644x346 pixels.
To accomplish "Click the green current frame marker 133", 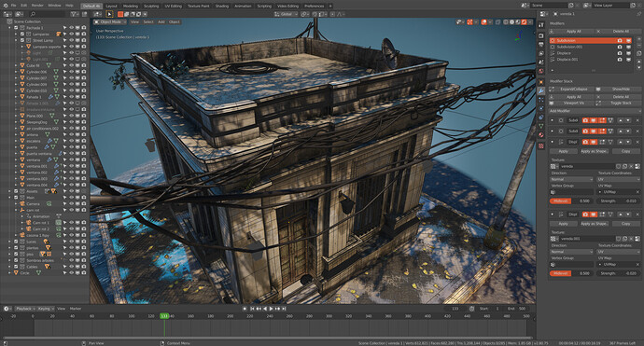I will click(x=164, y=316).
